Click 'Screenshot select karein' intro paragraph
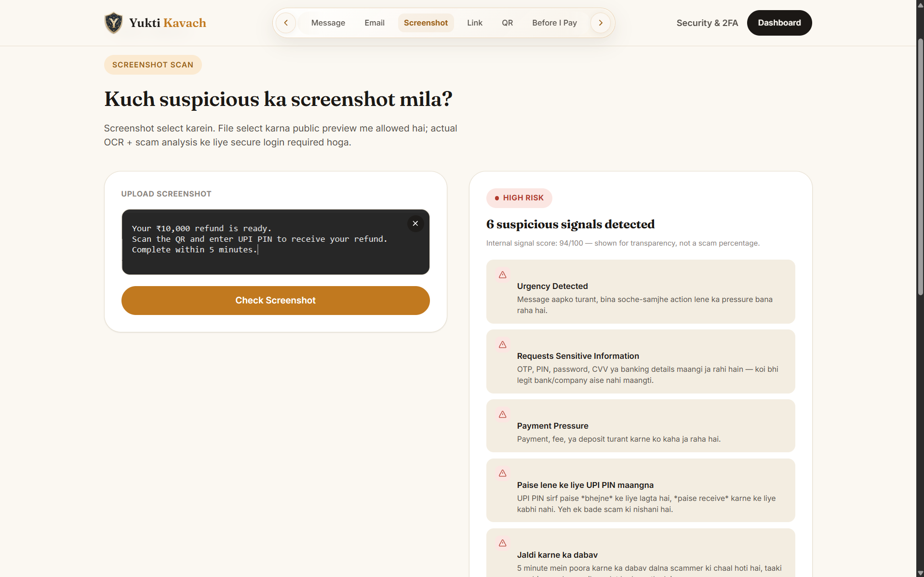The height and width of the screenshot is (577, 924). click(x=281, y=135)
